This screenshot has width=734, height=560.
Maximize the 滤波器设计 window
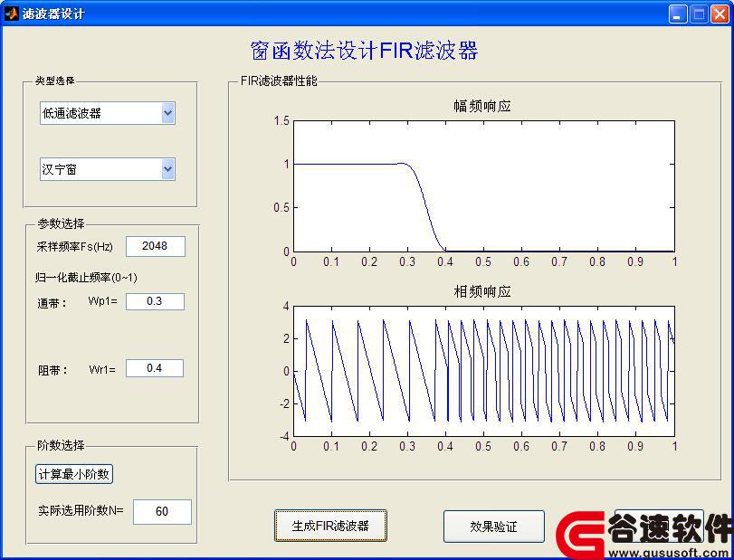tap(699, 14)
